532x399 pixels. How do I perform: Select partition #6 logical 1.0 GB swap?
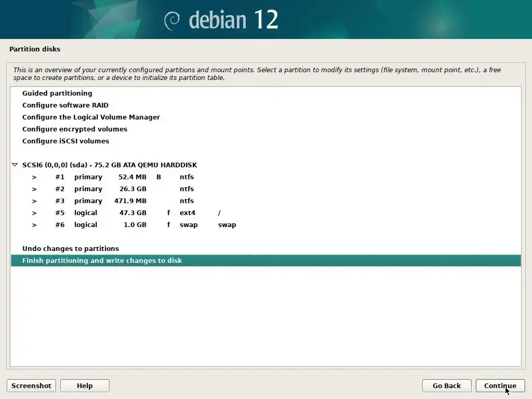point(265,224)
